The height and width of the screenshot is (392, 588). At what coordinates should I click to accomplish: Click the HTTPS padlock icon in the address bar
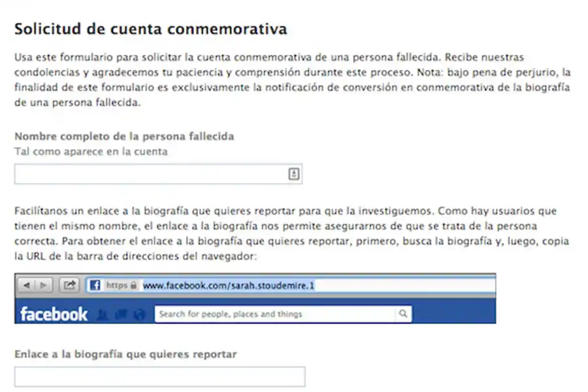click(x=135, y=285)
